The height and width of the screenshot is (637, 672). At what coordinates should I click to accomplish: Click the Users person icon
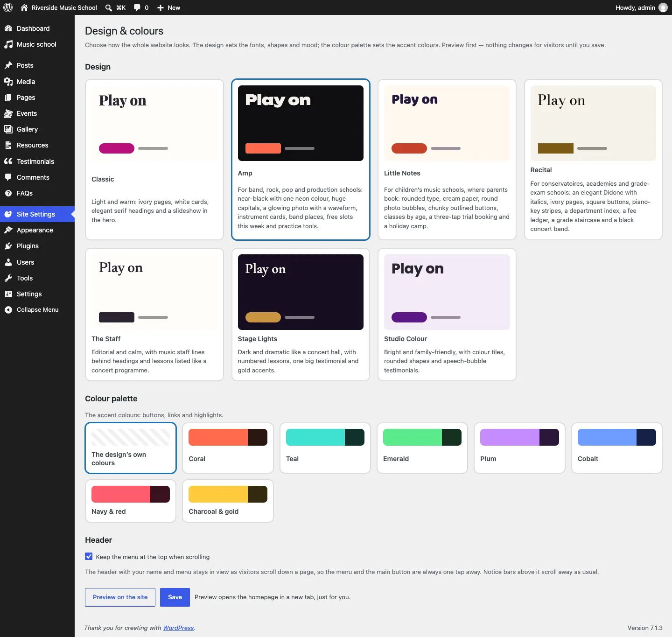(x=8, y=262)
